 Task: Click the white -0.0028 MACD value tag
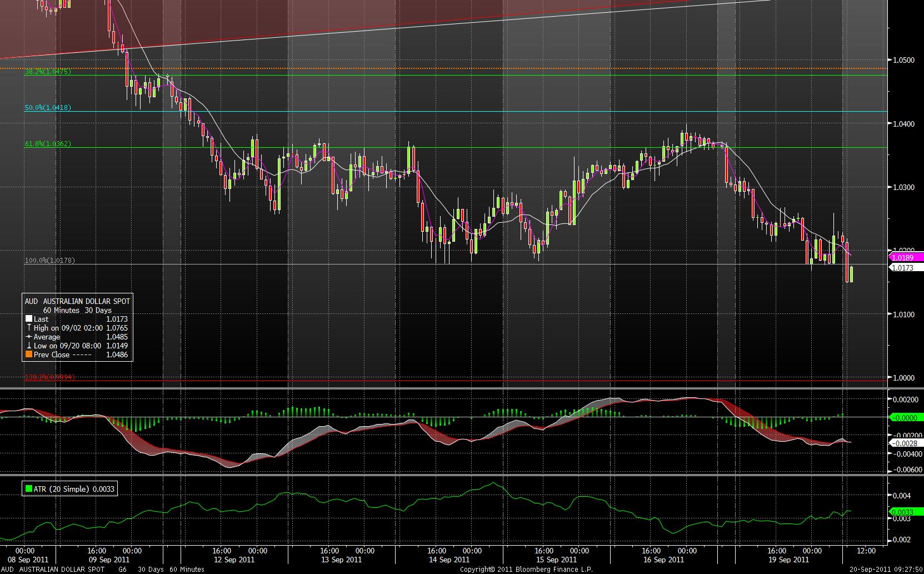pyautogui.click(x=905, y=443)
